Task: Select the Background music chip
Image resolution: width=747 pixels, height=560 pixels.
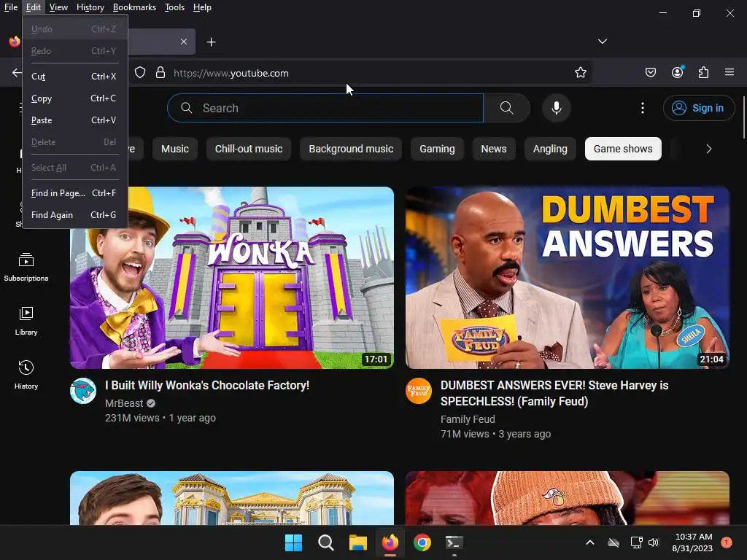Action: (351, 149)
